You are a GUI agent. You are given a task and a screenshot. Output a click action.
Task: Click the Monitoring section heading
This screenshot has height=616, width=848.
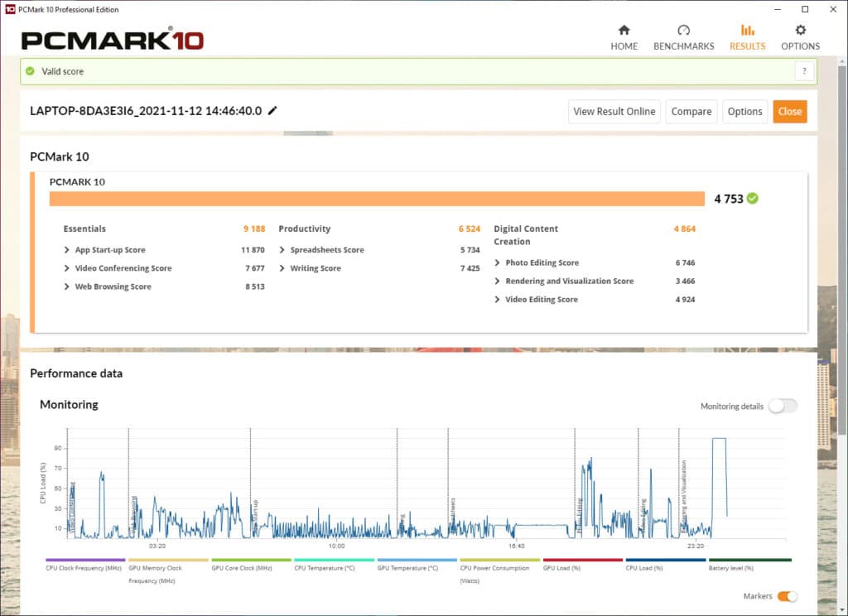[x=70, y=405]
